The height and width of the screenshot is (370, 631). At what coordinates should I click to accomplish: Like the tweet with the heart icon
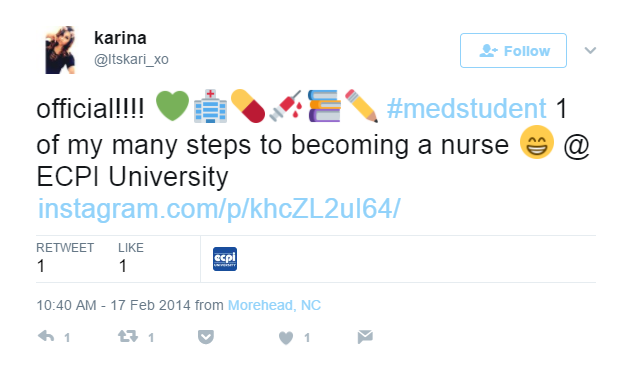click(286, 337)
